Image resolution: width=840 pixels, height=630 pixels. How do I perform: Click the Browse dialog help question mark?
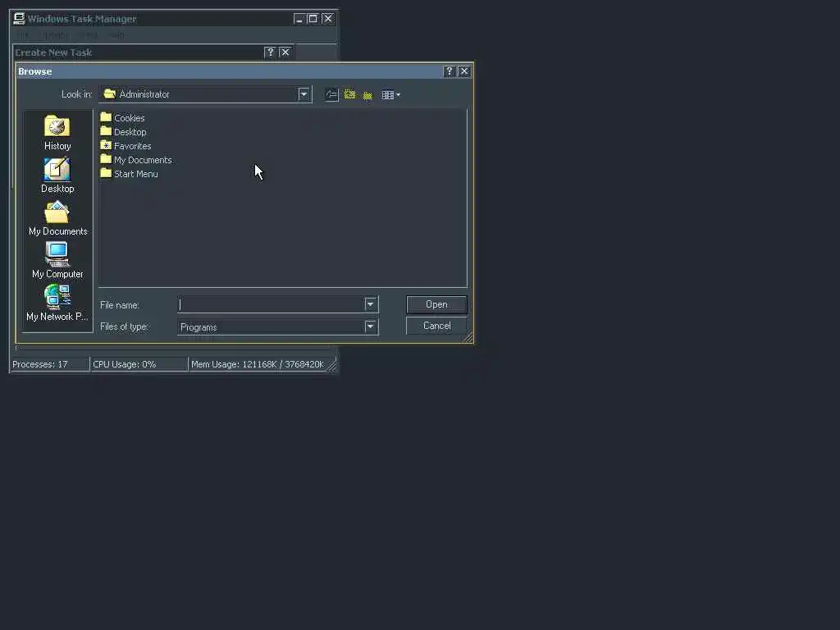click(450, 71)
